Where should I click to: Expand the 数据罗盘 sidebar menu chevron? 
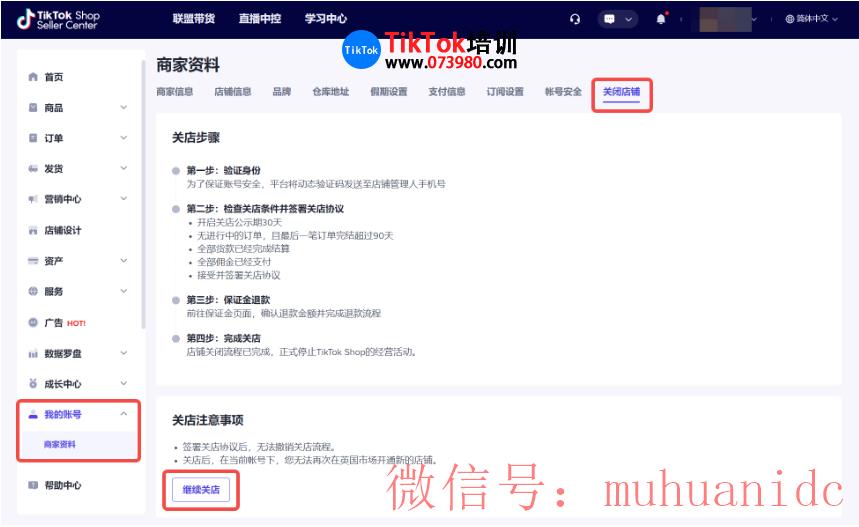click(124, 353)
